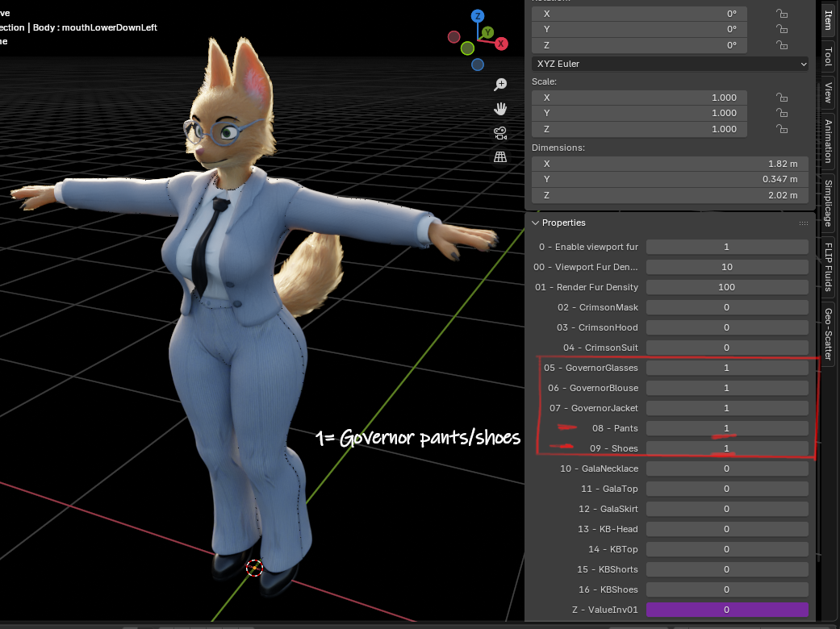
Task: Click the green Y axis gizmo ball
Action: 487,32
